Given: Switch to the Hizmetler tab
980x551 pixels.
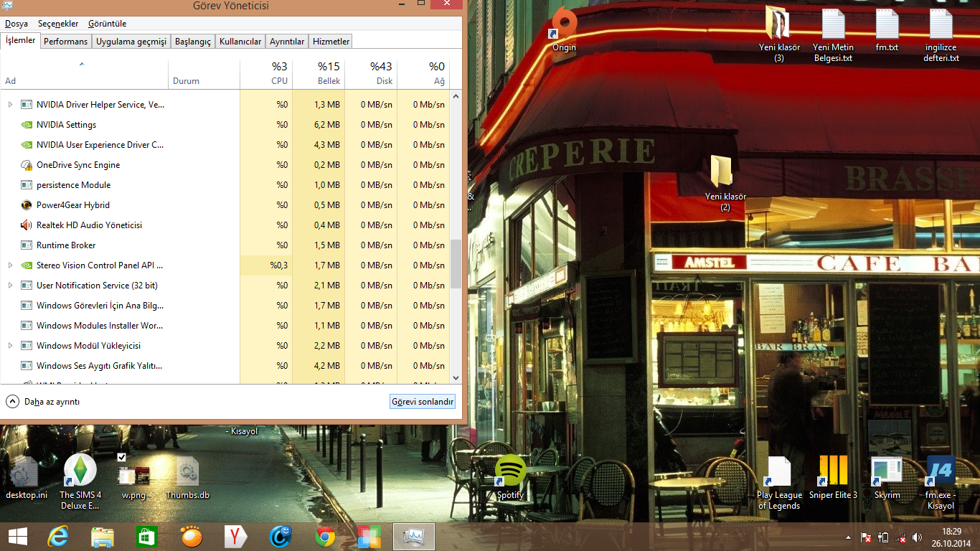Looking at the screenshot, I should click(x=331, y=42).
